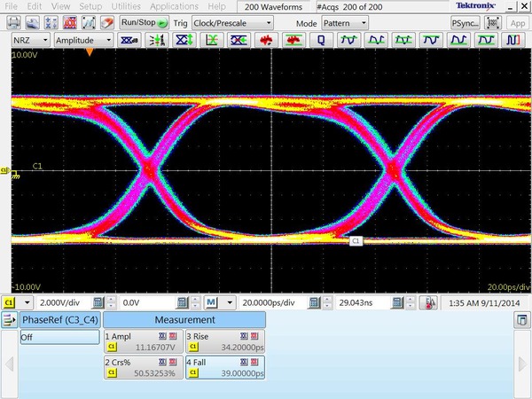
Task: Click the App button
Action: pos(518,23)
